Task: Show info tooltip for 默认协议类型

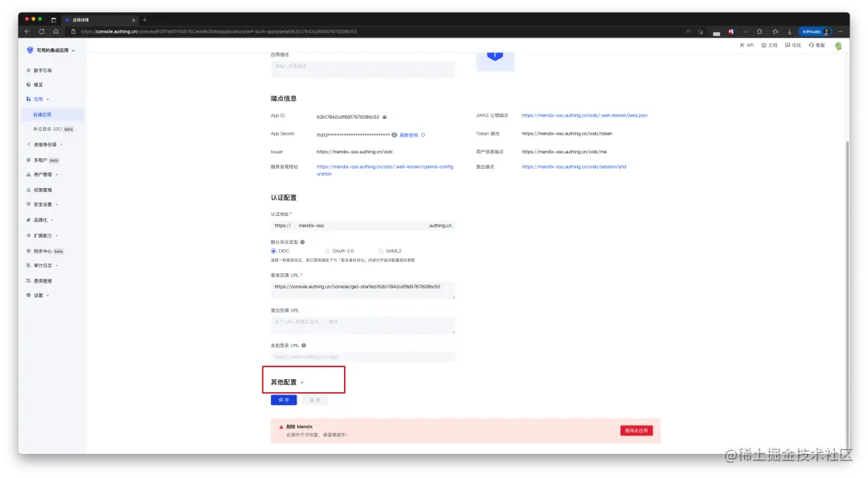Action: (302, 242)
